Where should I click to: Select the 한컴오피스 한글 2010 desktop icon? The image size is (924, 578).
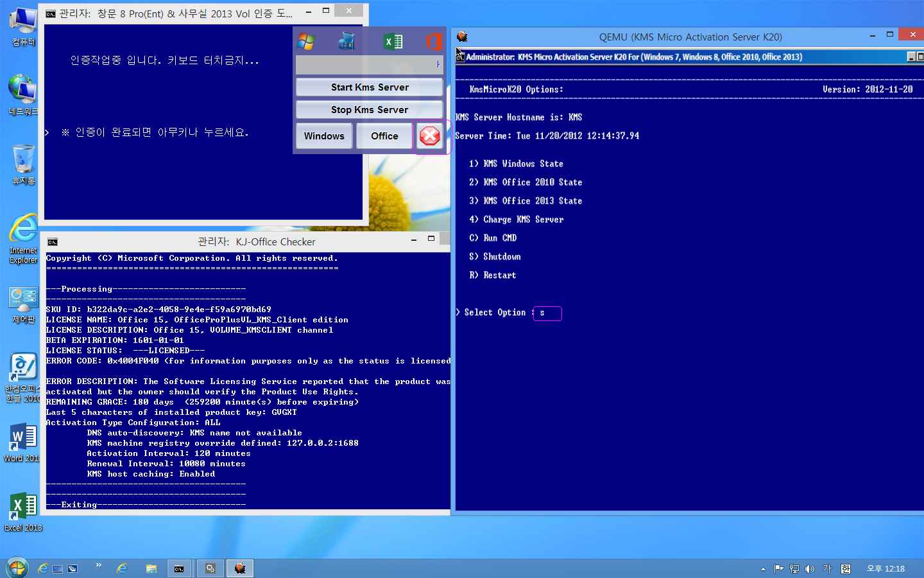pos(23,378)
